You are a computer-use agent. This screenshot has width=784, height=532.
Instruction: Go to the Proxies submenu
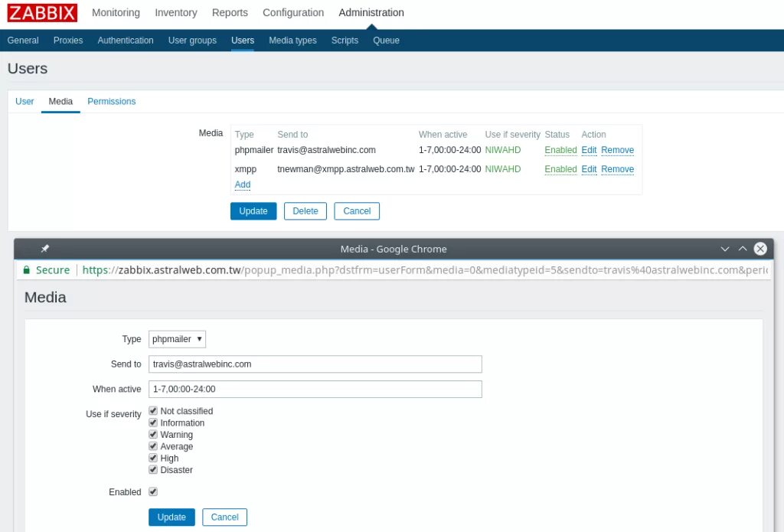pos(68,41)
